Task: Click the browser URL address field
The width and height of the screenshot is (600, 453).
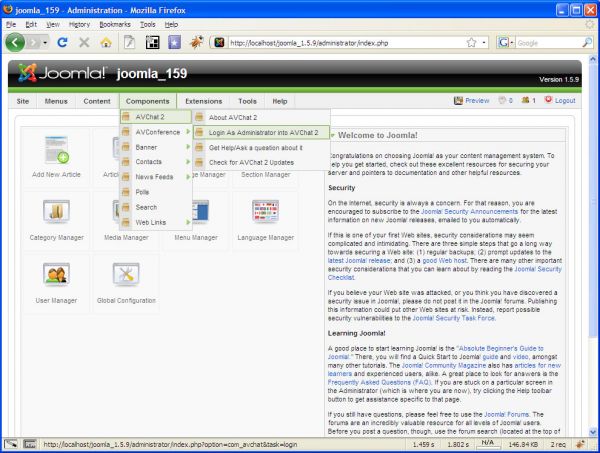Action: pyautogui.click(x=340, y=43)
